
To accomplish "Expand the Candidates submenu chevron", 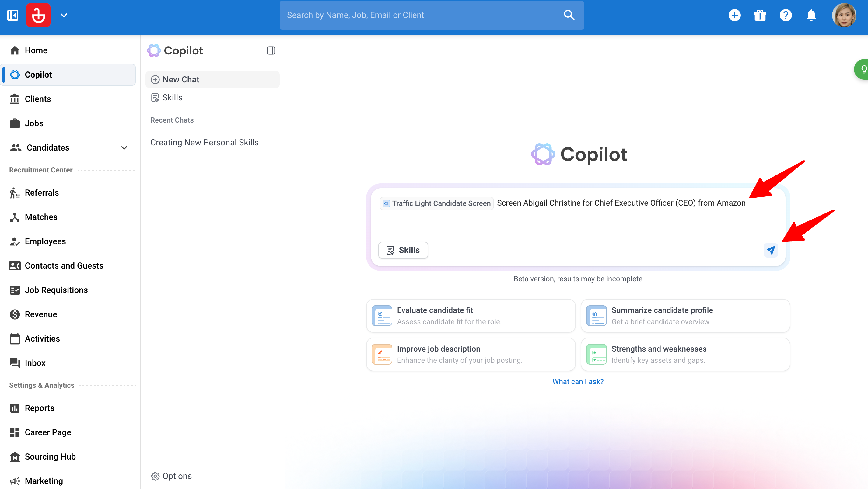I will (124, 148).
